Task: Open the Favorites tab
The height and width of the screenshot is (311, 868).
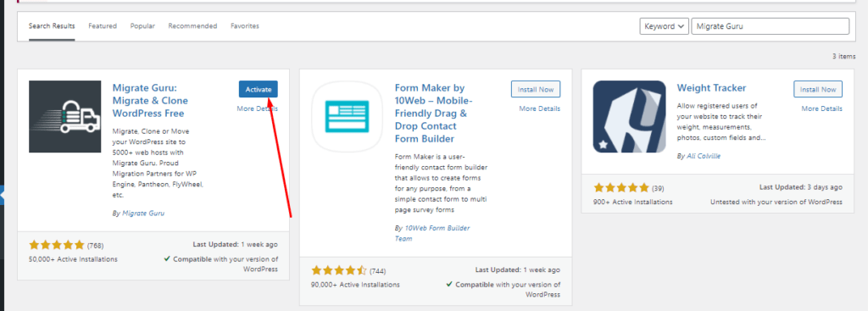Action: coord(245,26)
